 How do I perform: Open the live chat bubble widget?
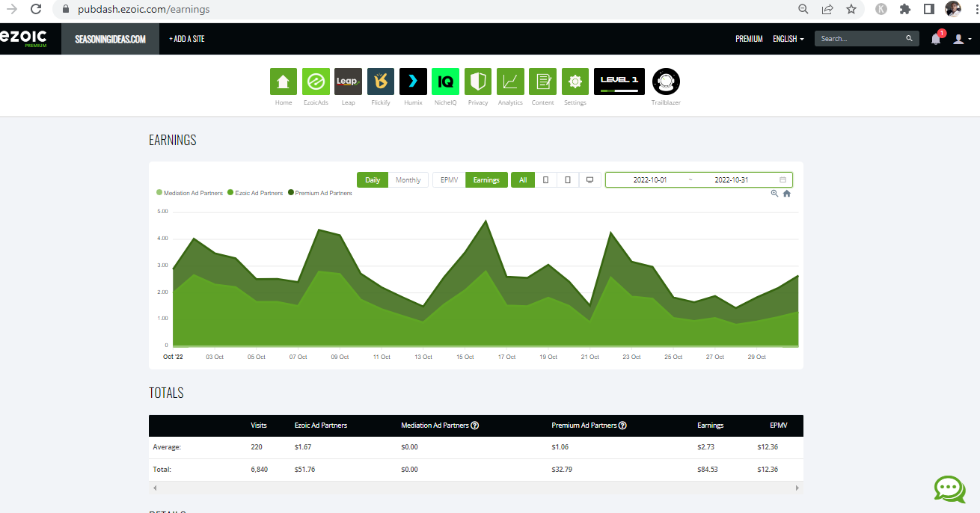point(950,489)
